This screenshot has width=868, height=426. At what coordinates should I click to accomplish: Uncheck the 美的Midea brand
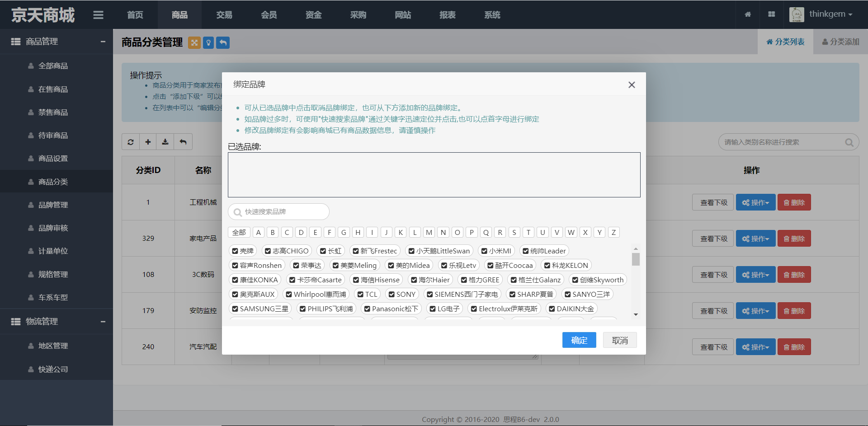pyautogui.click(x=391, y=266)
